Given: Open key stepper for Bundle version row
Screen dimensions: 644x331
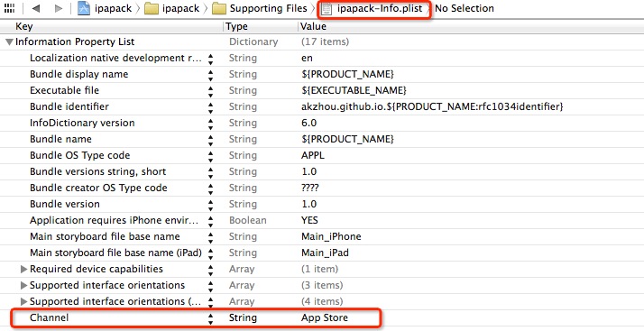Looking at the screenshot, I should tap(210, 205).
